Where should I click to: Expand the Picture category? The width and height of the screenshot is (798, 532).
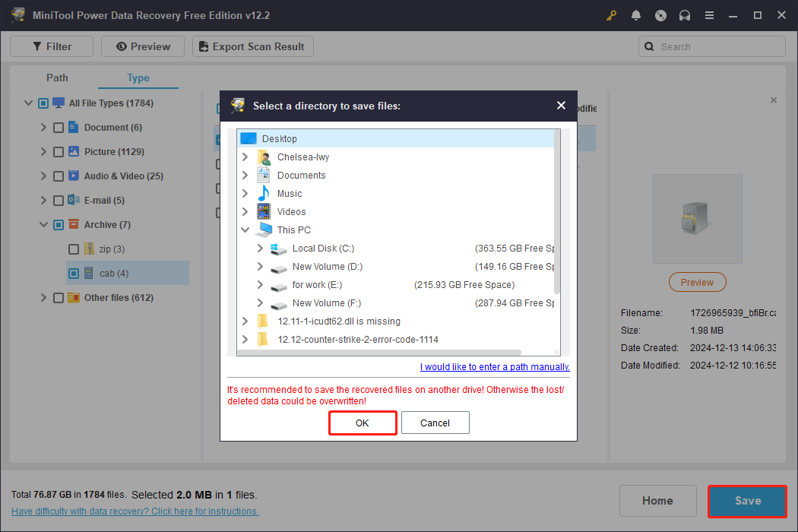pos(43,152)
